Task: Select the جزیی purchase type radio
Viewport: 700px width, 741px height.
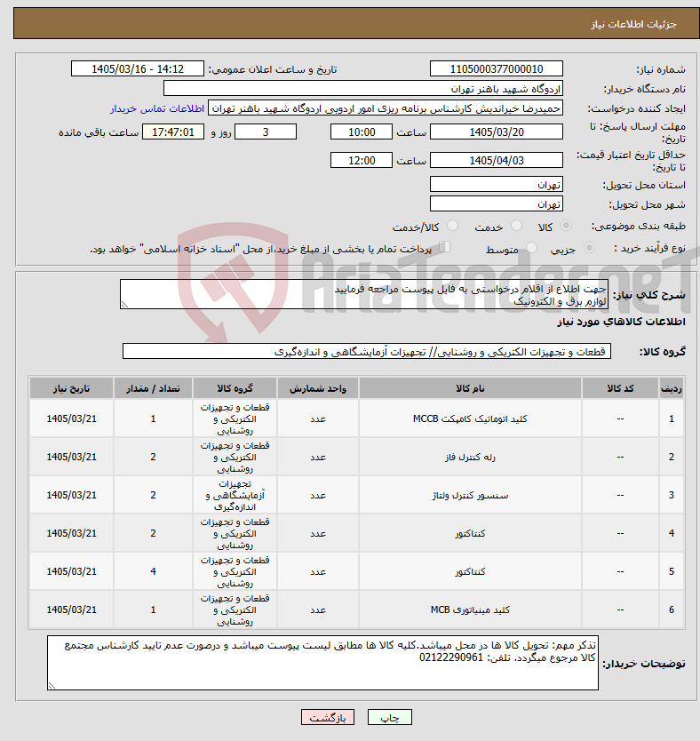Action: coord(589,248)
